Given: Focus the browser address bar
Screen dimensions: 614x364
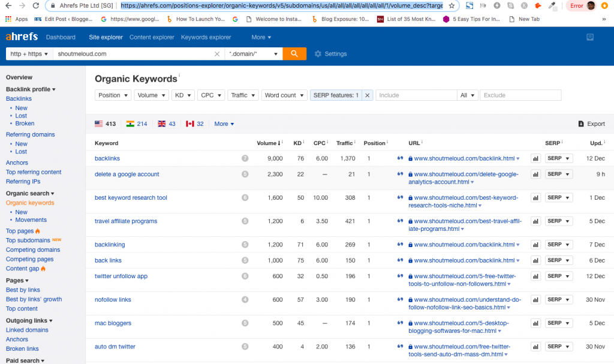Looking at the screenshot, I should click(282, 5).
